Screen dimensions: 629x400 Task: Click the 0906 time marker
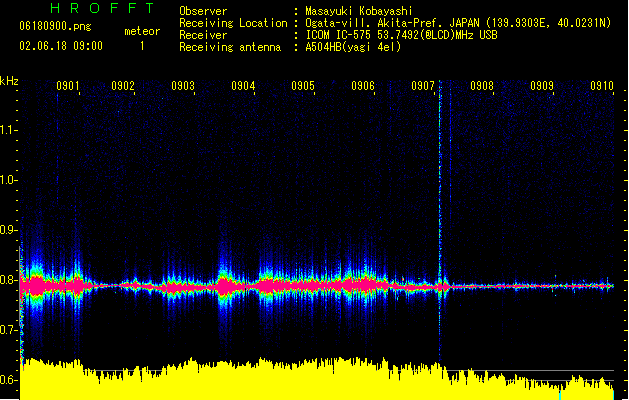coord(363,86)
